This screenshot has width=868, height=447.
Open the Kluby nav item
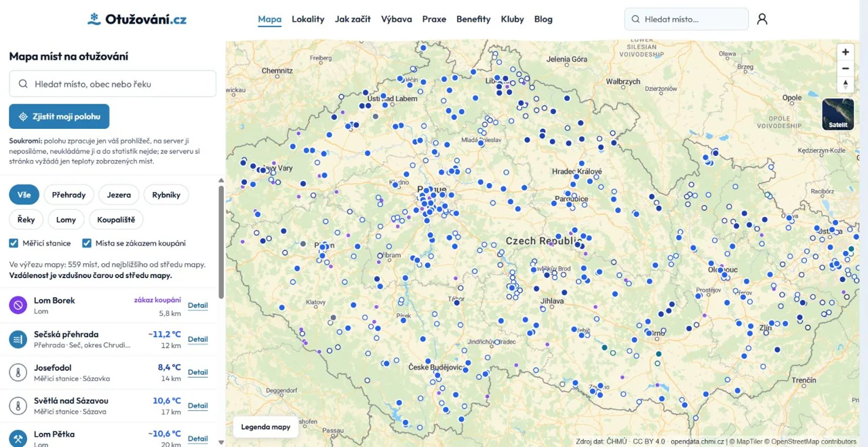pyautogui.click(x=513, y=19)
